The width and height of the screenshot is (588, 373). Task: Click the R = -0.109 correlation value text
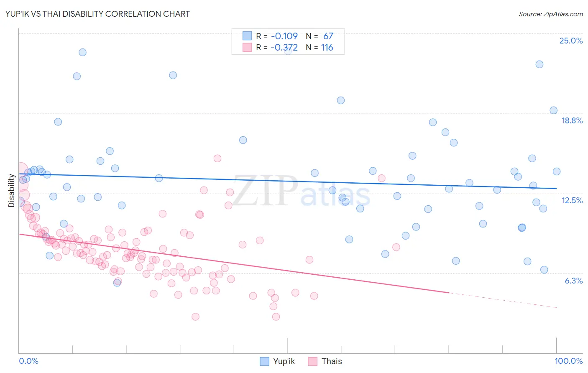click(277, 36)
